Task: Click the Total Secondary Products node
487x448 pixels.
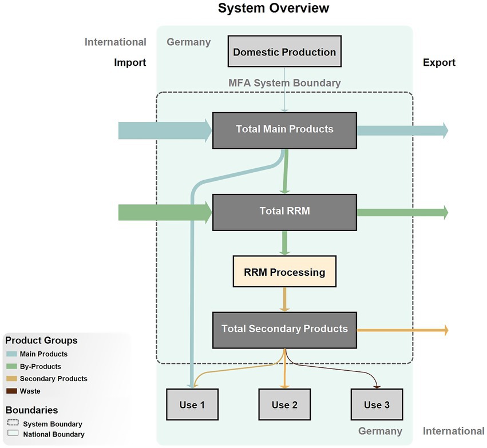Action: click(284, 329)
